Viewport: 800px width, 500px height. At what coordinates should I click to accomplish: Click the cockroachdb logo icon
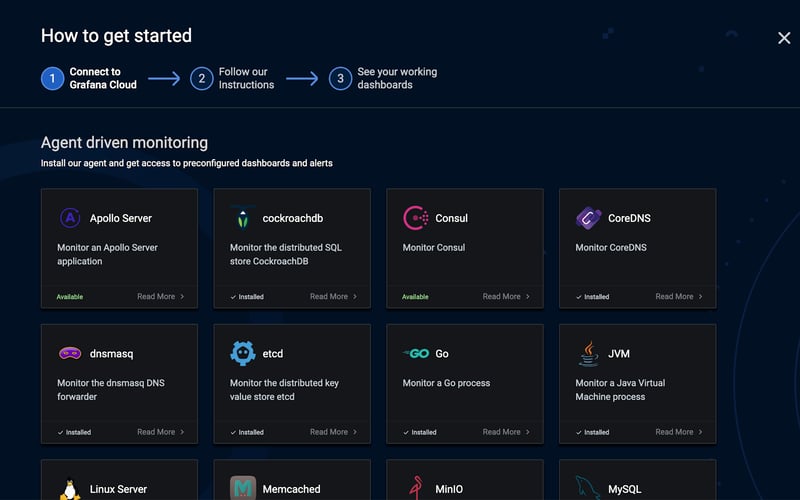(243, 218)
